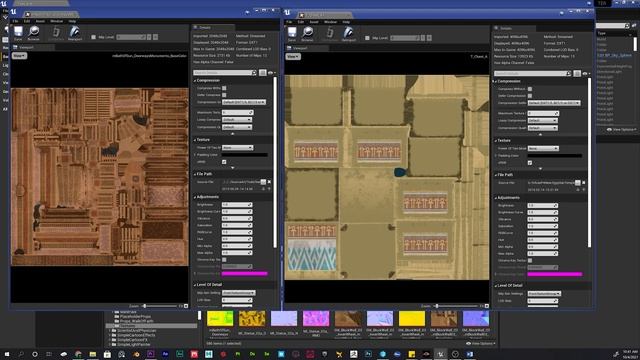Open Compression Quality dropdown in T_Chest_A editor

[542, 128]
